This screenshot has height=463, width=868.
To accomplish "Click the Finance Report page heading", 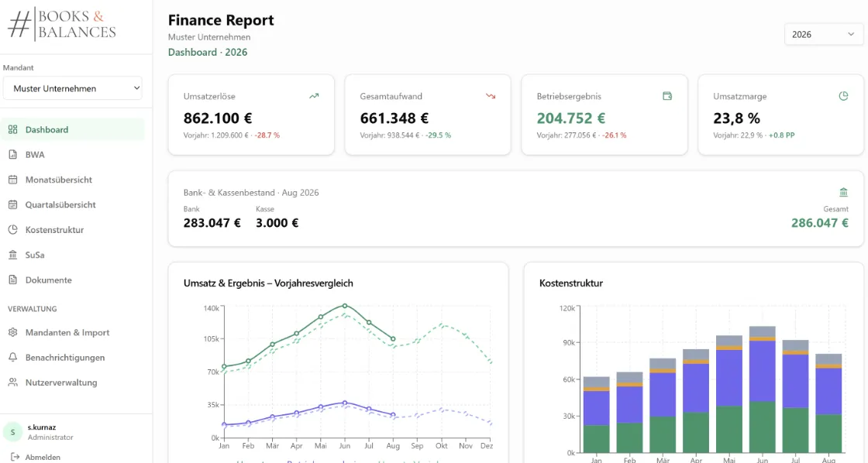I will pyautogui.click(x=221, y=20).
